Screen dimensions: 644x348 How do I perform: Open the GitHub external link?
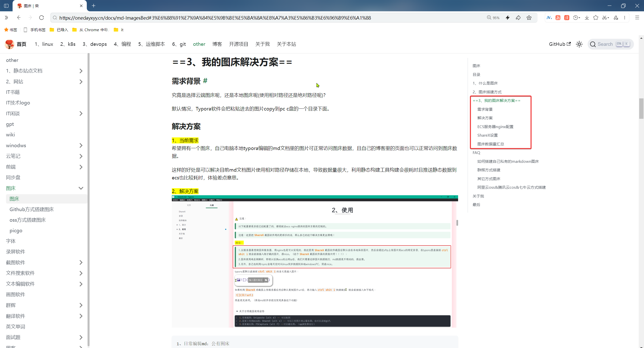560,44
